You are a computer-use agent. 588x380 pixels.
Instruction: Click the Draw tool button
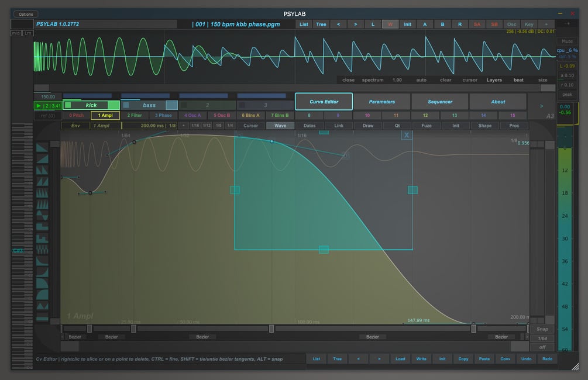[368, 126]
